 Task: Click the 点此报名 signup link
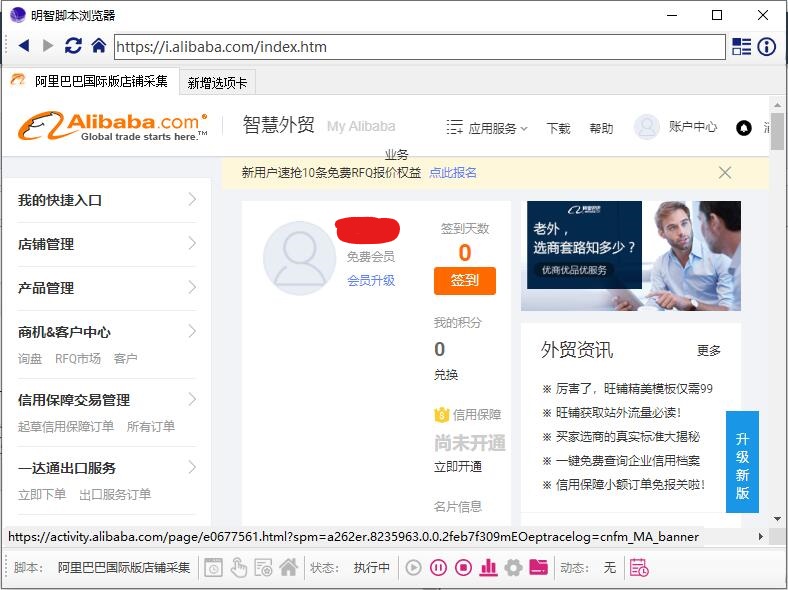click(x=453, y=173)
